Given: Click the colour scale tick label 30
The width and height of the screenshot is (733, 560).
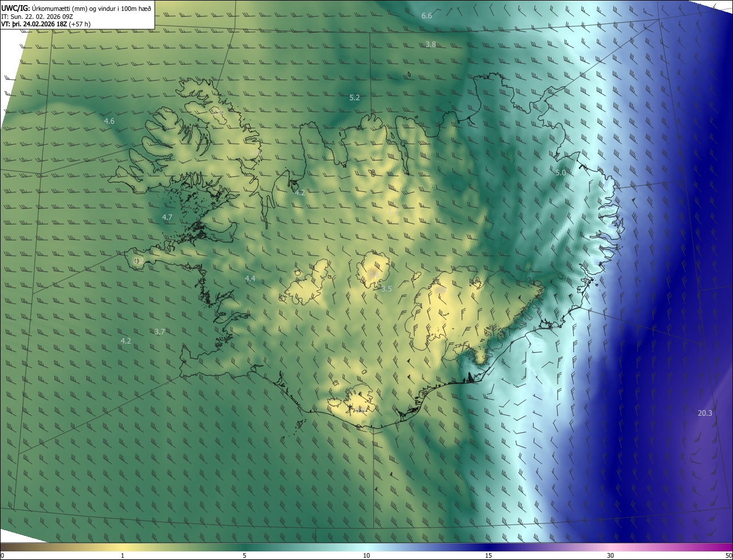Looking at the screenshot, I should pos(610,555).
